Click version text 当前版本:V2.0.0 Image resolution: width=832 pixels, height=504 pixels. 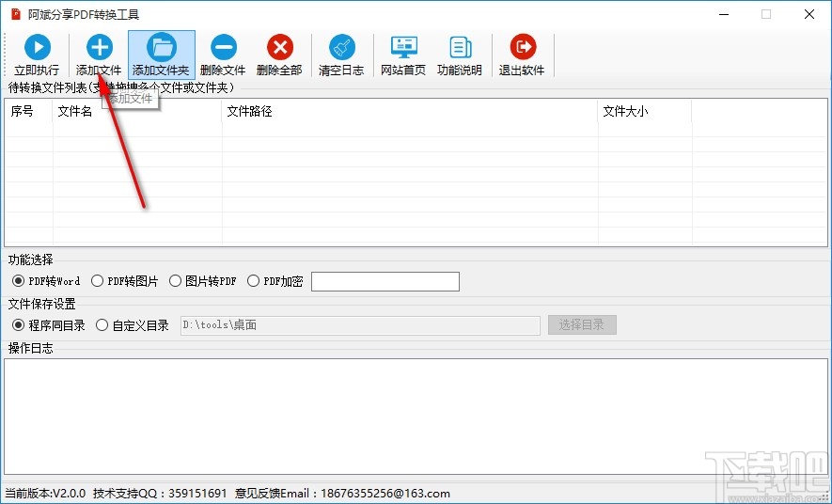pyautogui.click(x=45, y=494)
